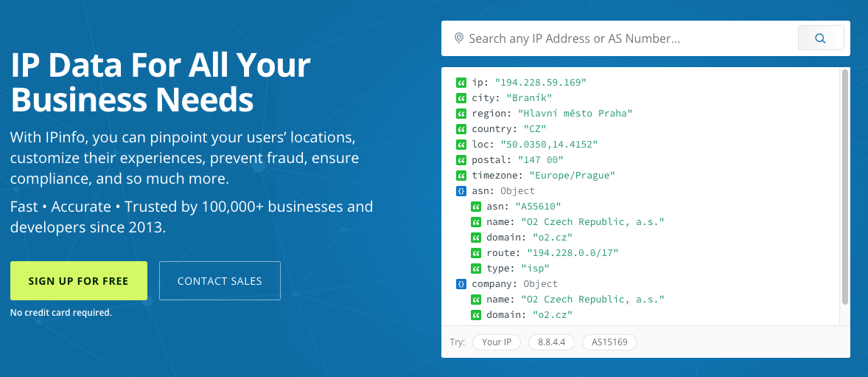868x377 pixels.
Task: Click string icon beside company domain field
Action: (x=476, y=316)
